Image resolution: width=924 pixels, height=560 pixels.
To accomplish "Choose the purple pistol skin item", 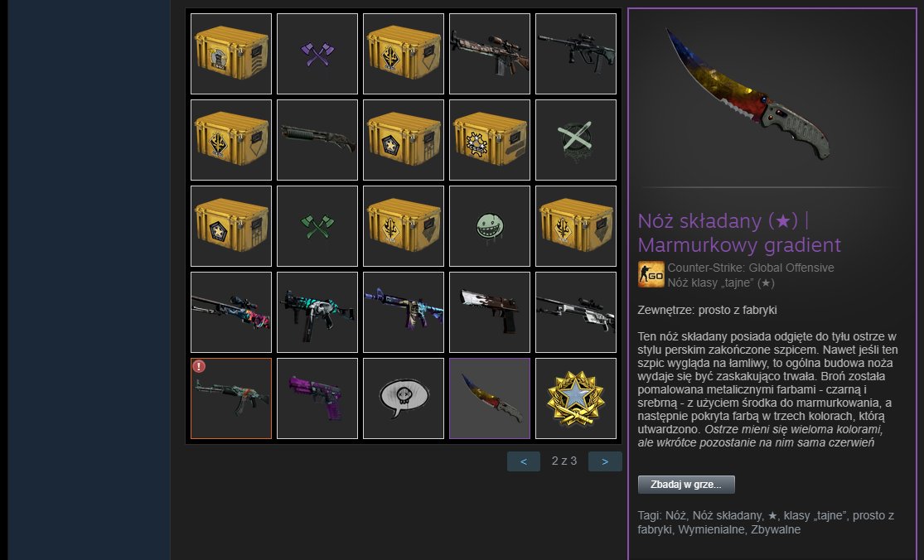I will (x=317, y=398).
